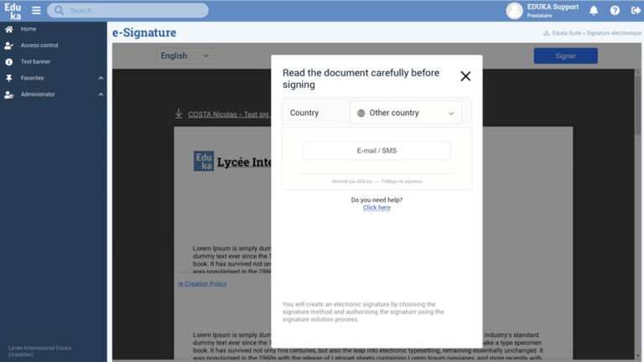Click the e-Signature page heading
The width and height of the screenshot is (644, 362).
144,33
